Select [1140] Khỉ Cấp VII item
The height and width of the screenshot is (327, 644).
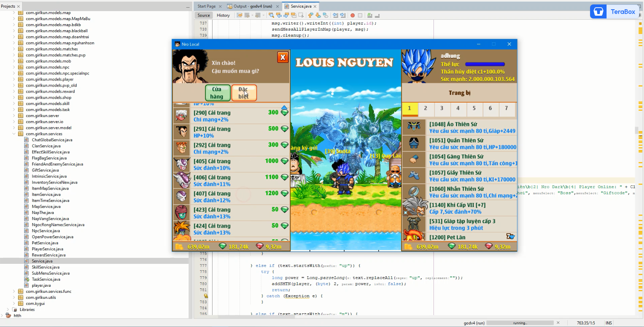coord(460,208)
